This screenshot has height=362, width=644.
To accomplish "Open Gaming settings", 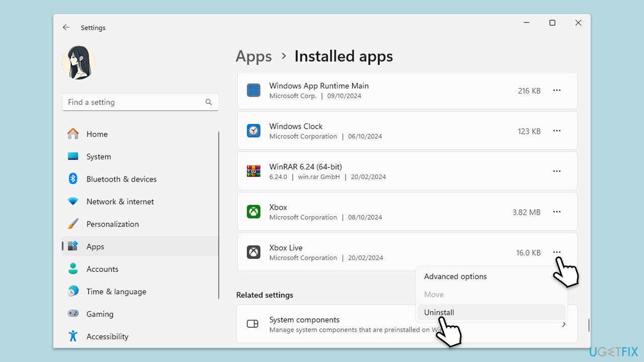I will tap(140, 314).
